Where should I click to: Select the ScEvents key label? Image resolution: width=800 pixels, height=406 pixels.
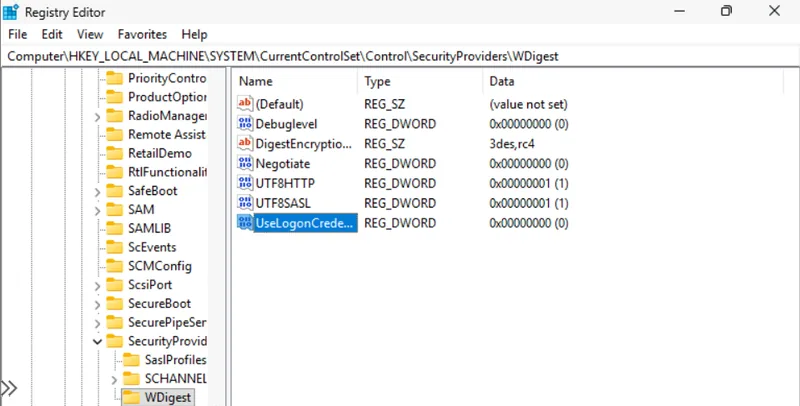pos(152,247)
